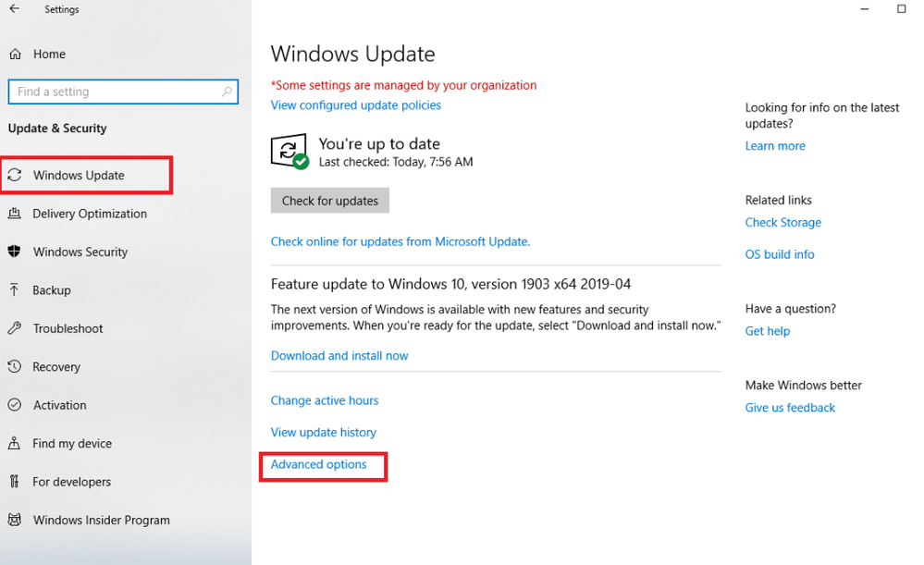Click 'Last checked: Today, 7:56 AM' text
This screenshot has height=565, width=924.
[x=396, y=162]
